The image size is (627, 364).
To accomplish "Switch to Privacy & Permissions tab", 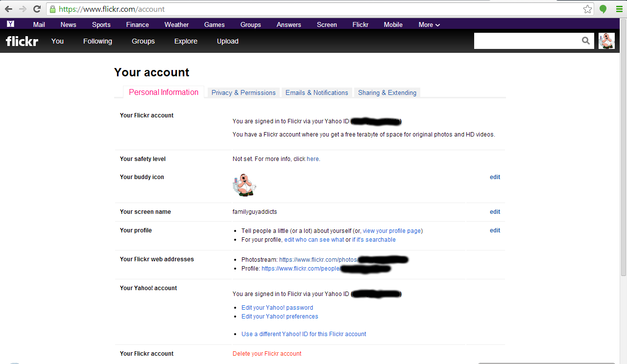I will [243, 92].
